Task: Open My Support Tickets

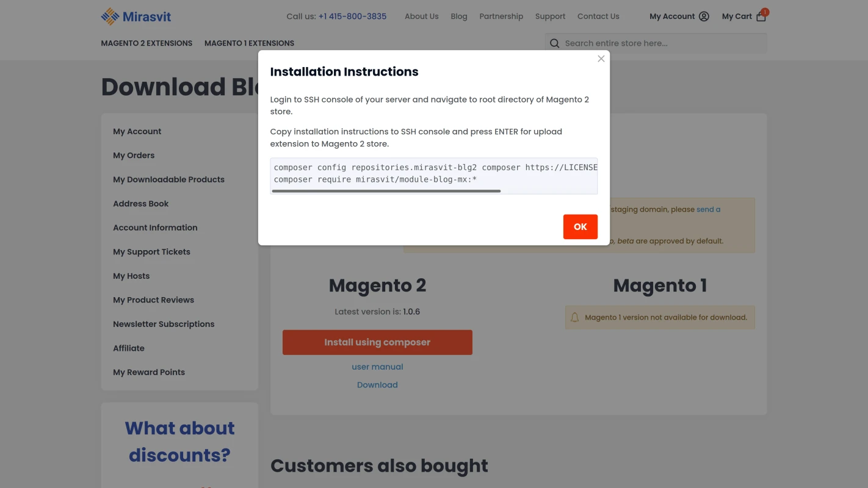Action: (151, 252)
